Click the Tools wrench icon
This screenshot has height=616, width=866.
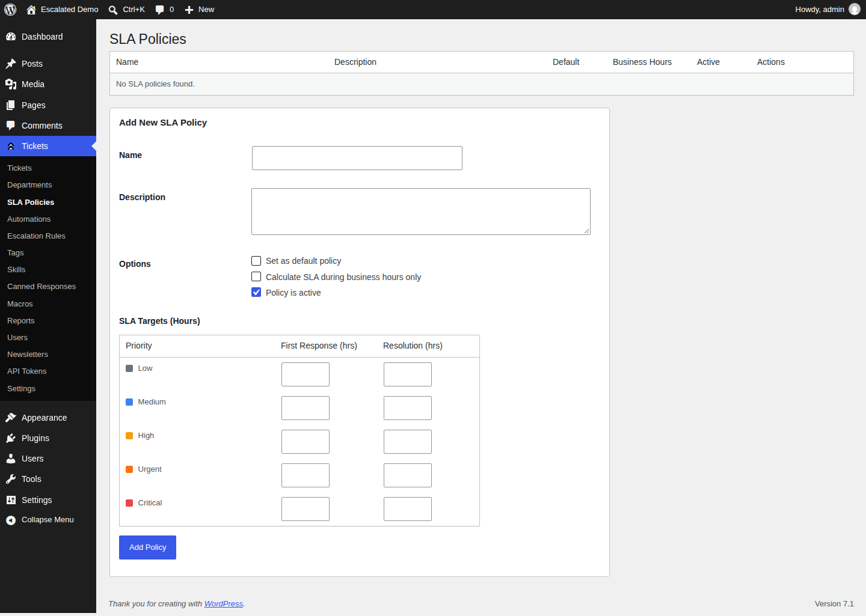pyautogui.click(x=11, y=479)
